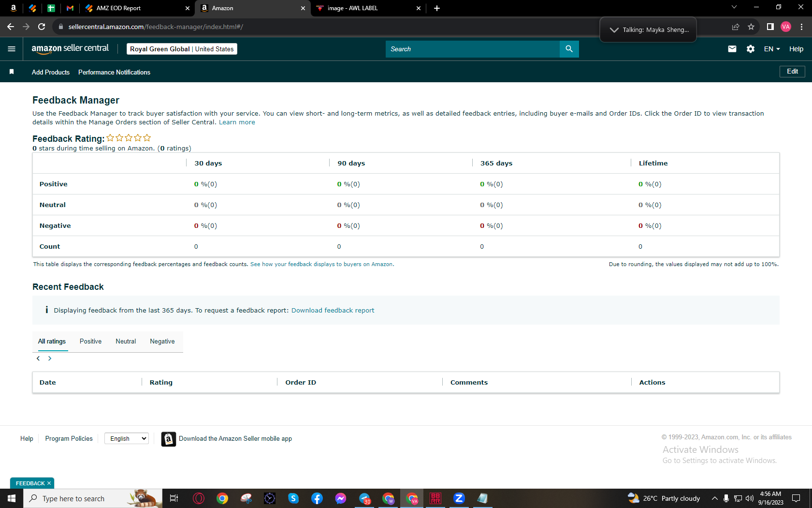812x508 pixels.
Task: Click the Help link in header
Action: coord(796,49)
